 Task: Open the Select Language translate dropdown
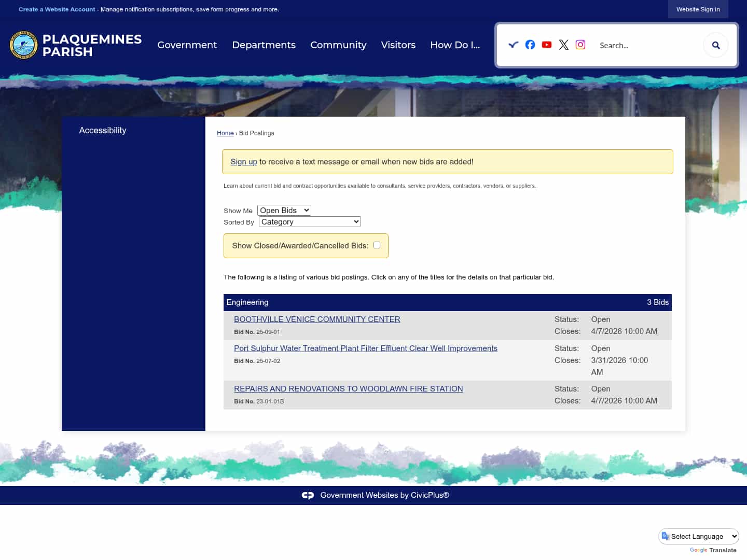(699, 536)
